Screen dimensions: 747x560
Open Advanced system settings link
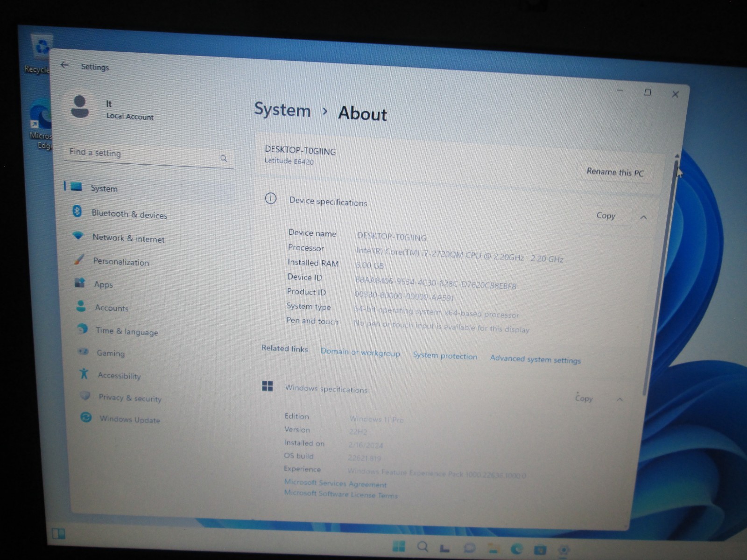pos(535,359)
